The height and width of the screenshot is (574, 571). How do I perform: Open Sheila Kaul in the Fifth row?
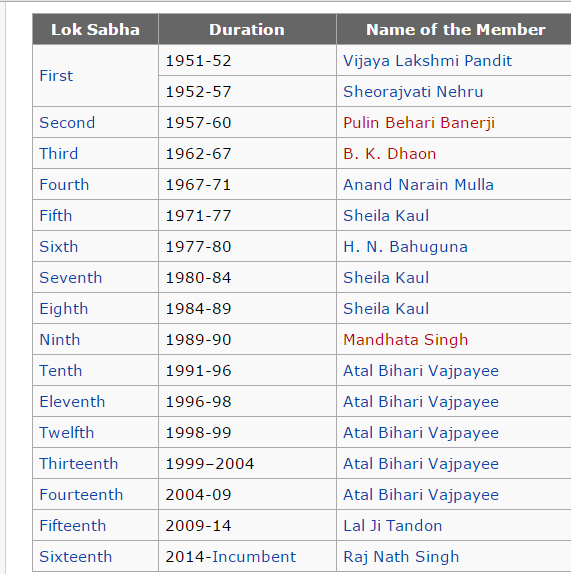(386, 216)
